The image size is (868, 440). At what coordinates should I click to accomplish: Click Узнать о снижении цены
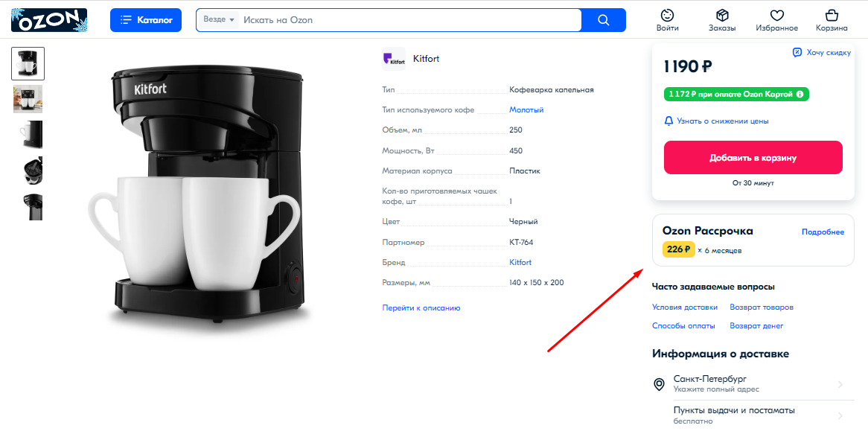[x=722, y=121]
